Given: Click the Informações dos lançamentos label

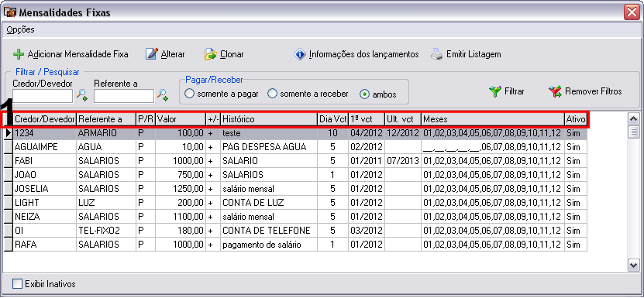Looking at the screenshot, I should 364,54.
